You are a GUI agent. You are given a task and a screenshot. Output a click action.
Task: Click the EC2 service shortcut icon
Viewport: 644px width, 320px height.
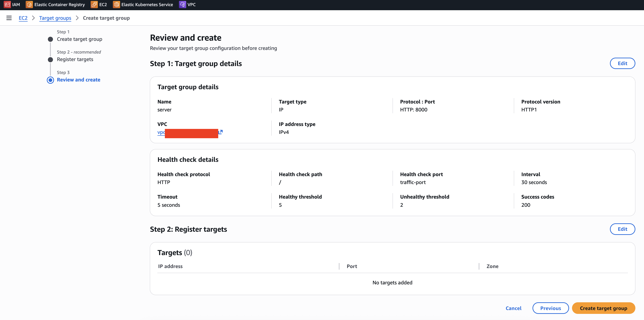[x=94, y=5]
